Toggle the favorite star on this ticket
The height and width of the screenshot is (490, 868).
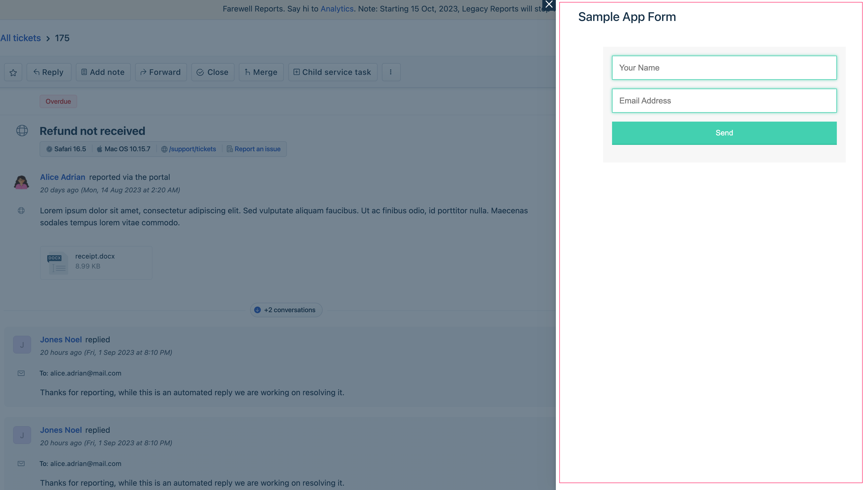[13, 72]
